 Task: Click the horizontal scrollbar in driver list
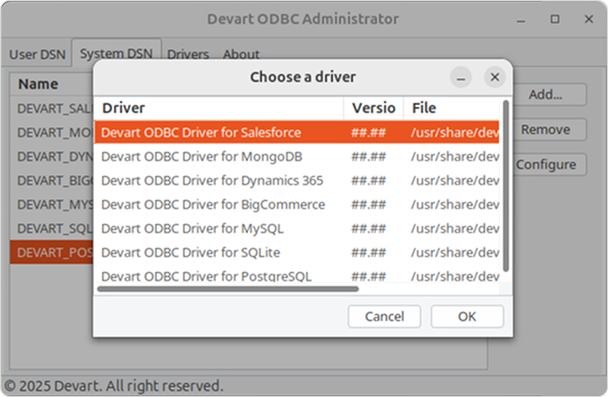pos(228,289)
